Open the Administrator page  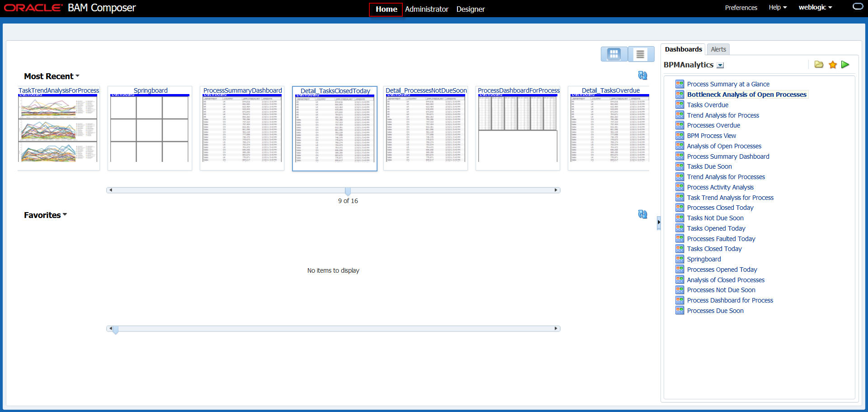(426, 9)
